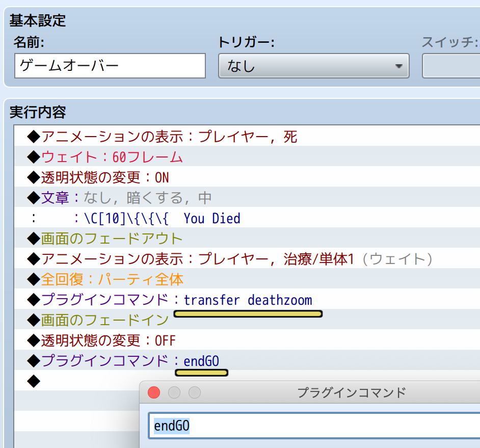Select the 透明状態の変更:ON command
The width and height of the screenshot is (480, 448).
point(104,177)
